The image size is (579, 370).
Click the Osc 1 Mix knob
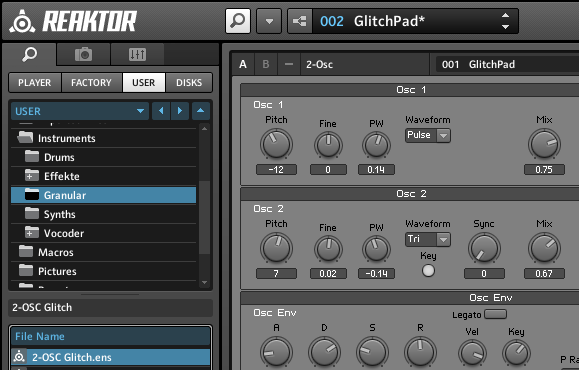tap(544, 144)
